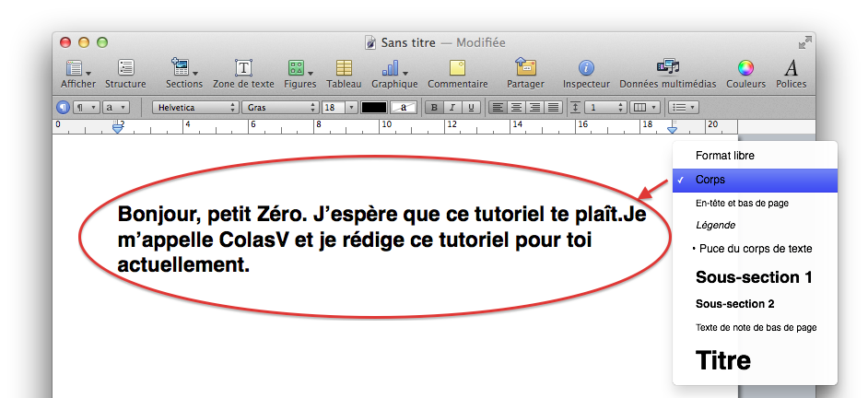The image size is (868, 398).
Task: Open the Couleurs color wheel
Action: click(745, 68)
